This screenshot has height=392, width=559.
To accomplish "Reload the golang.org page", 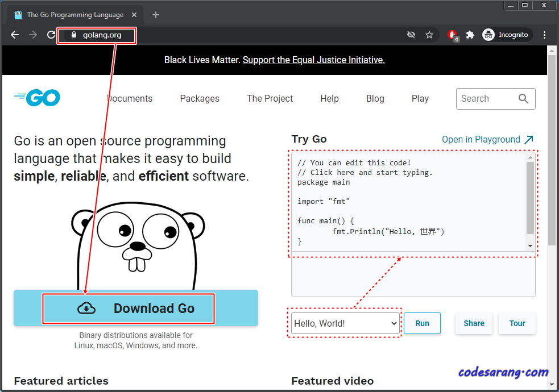I will point(51,35).
